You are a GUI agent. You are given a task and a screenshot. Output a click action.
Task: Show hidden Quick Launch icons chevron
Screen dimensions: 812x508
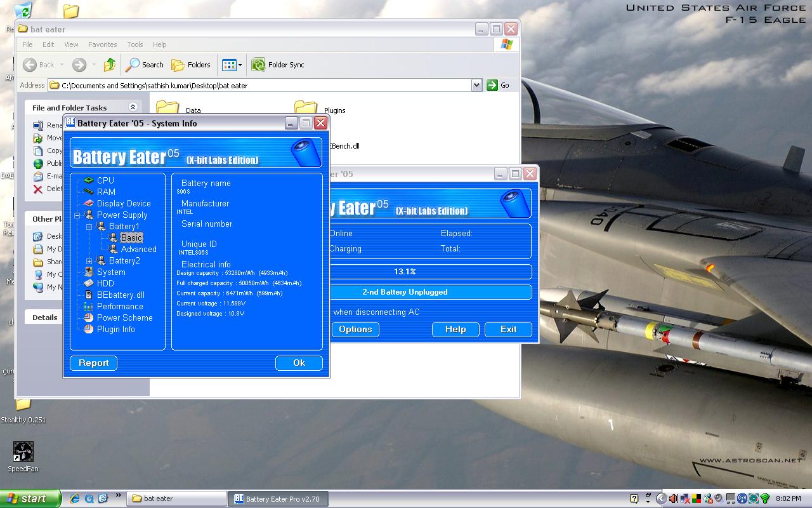coord(119,495)
